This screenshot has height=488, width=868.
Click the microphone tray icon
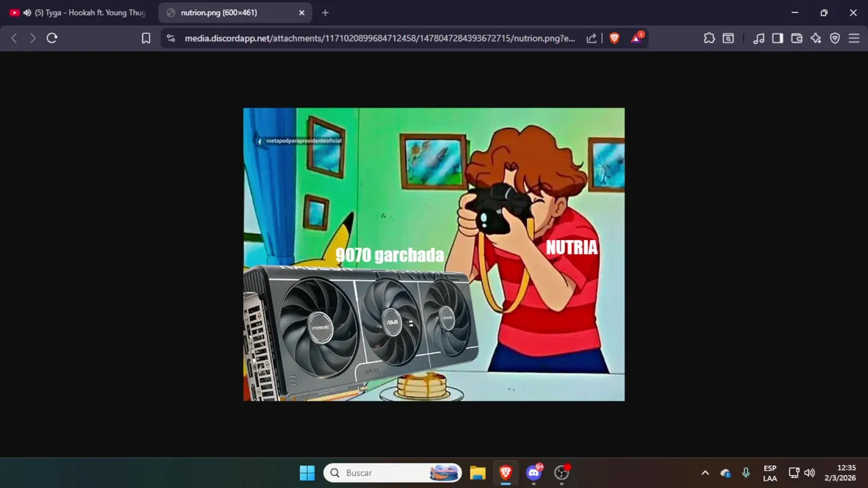tap(746, 473)
